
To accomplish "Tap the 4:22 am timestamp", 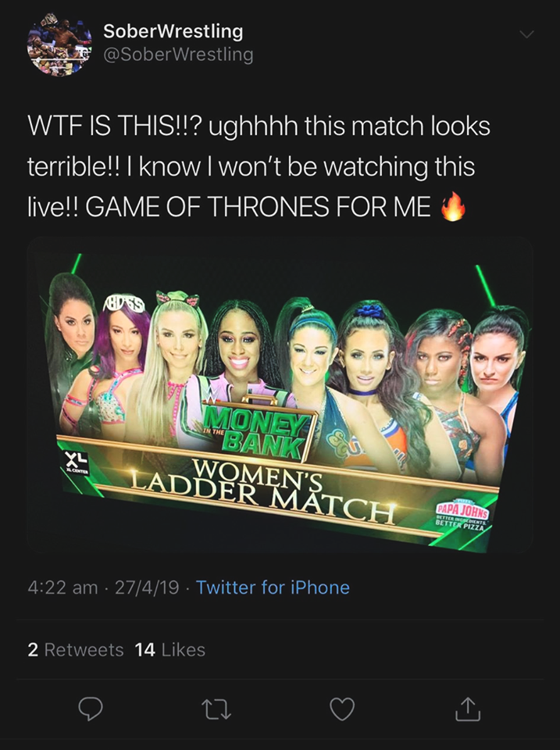I will tap(62, 587).
